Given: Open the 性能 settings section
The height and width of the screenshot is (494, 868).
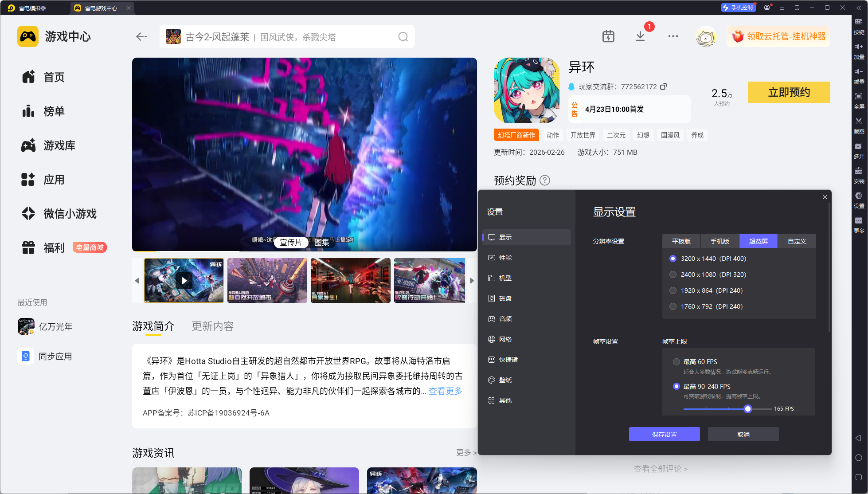Looking at the screenshot, I should click(505, 258).
